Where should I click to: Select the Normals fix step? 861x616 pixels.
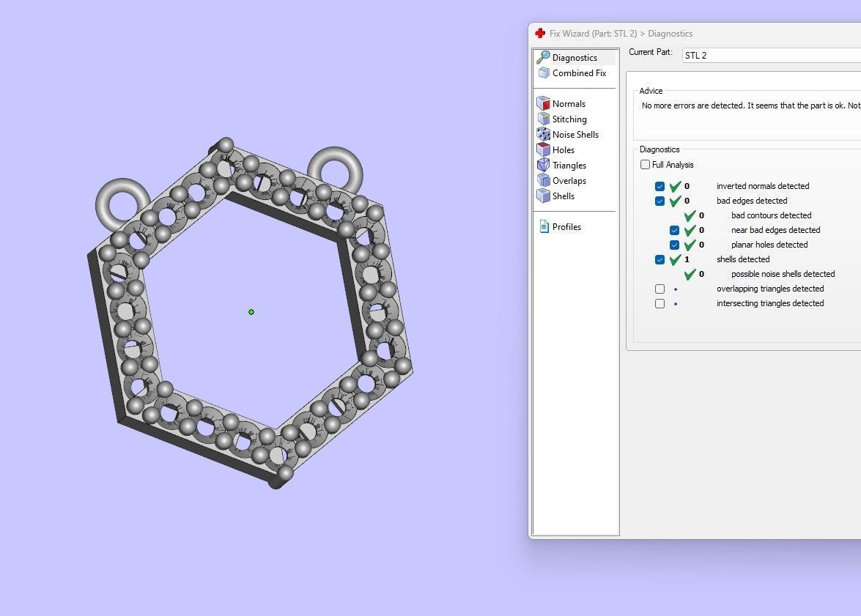click(569, 104)
